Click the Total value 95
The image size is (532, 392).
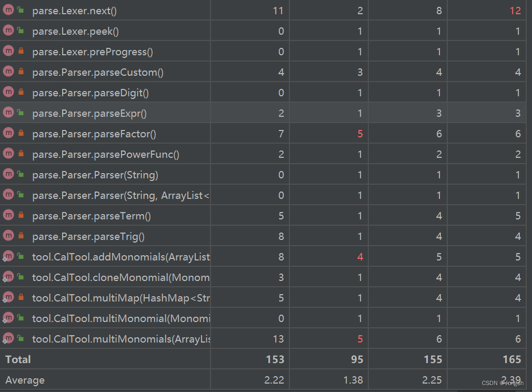[x=357, y=359]
